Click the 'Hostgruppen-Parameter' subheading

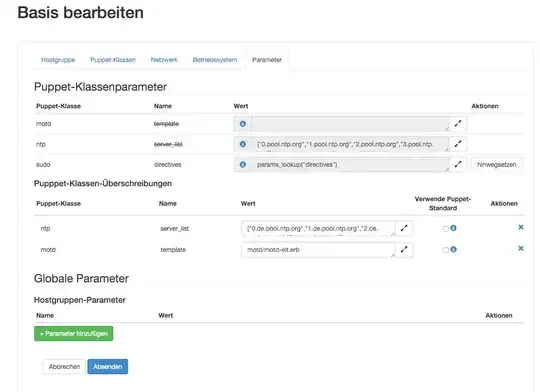pos(80,300)
